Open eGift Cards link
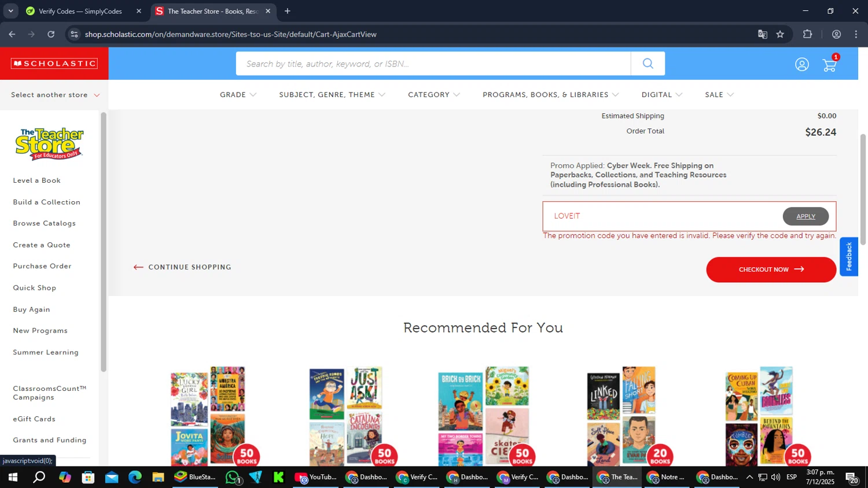This screenshot has width=868, height=488. 34,419
